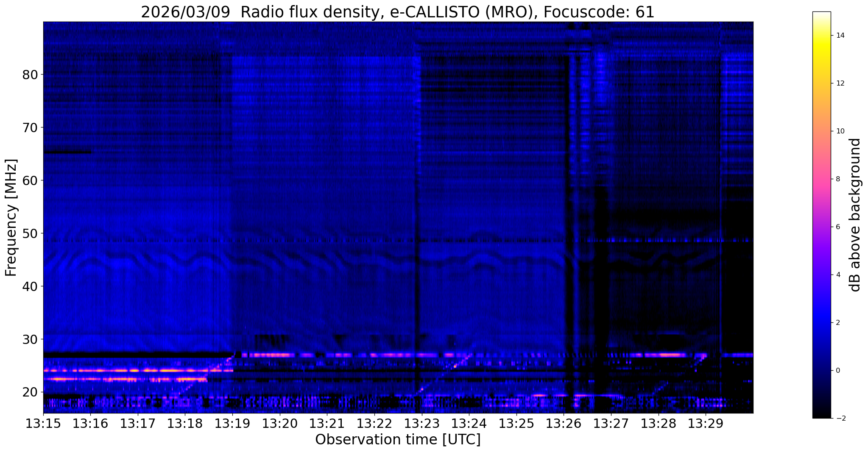
Task: Click the 13:21 time tick label
Action: click(x=327, y=424)
